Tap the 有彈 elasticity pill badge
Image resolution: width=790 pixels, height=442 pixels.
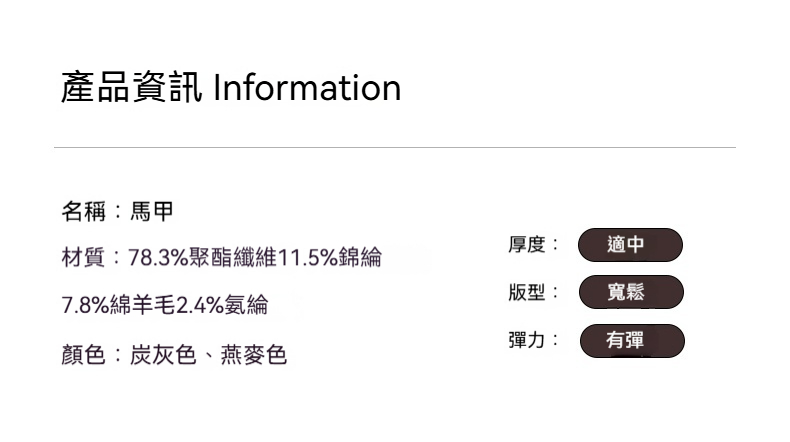pos(631,341)
